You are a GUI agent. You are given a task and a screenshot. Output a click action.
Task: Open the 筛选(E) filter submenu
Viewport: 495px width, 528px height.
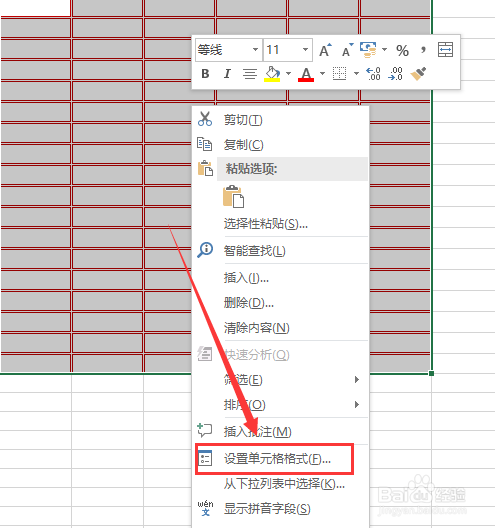(x=281, y=380)
